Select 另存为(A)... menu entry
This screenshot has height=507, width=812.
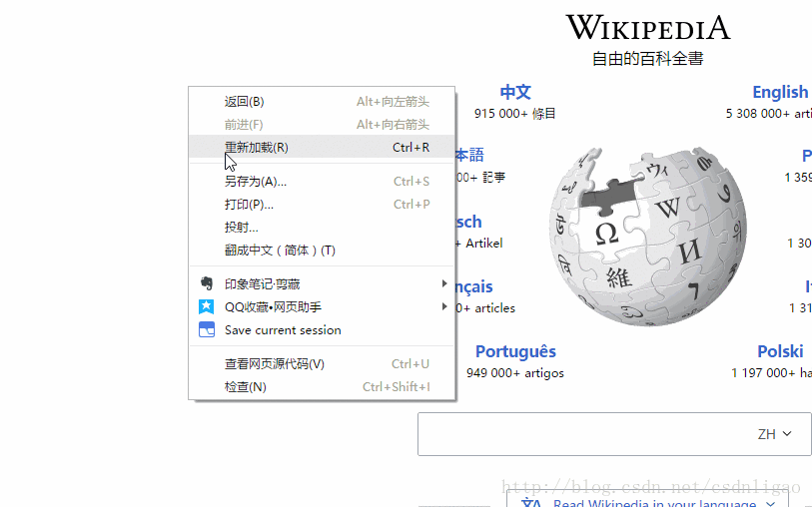tap(322, 181)
